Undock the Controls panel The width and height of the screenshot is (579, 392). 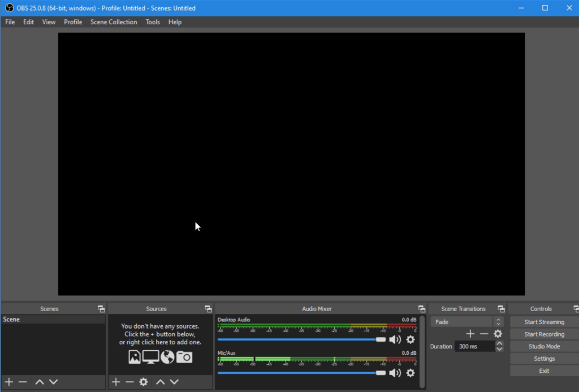(576, 309)
